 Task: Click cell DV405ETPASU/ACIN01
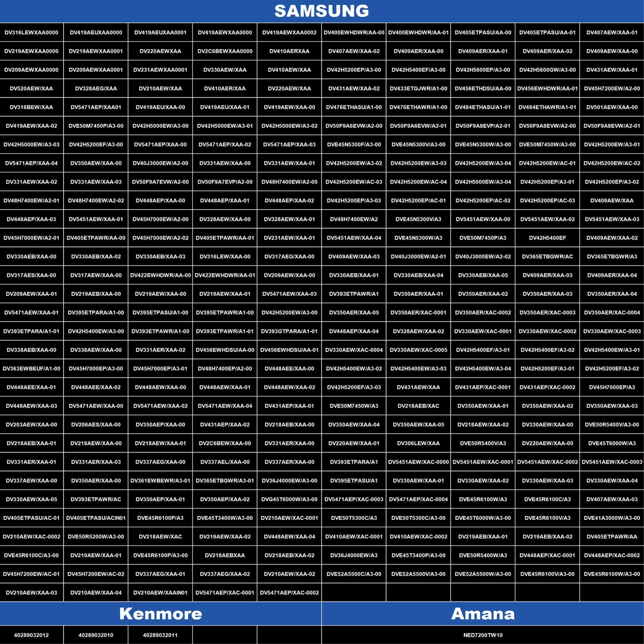[x=96, y=518]
